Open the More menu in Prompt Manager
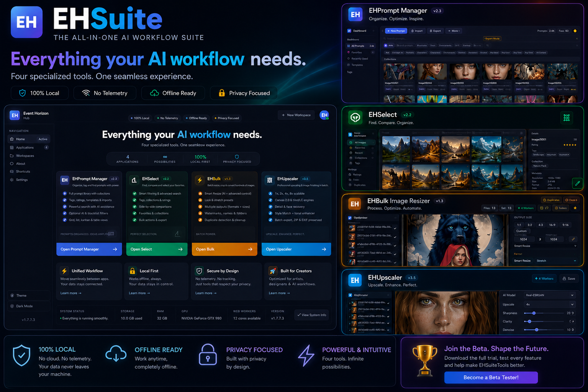The image size is (588, 392). click(x=455, y=31)
